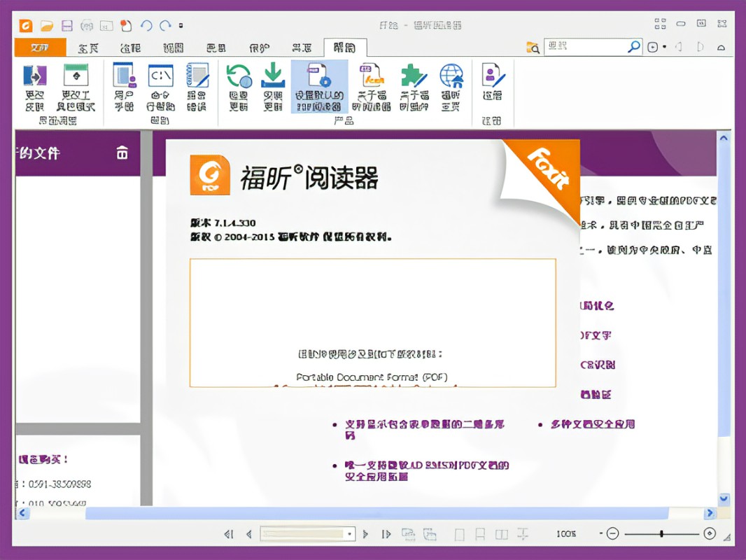Open the quick access toolbar customize dropdown

pyautogui.click(x=181, y=26)
